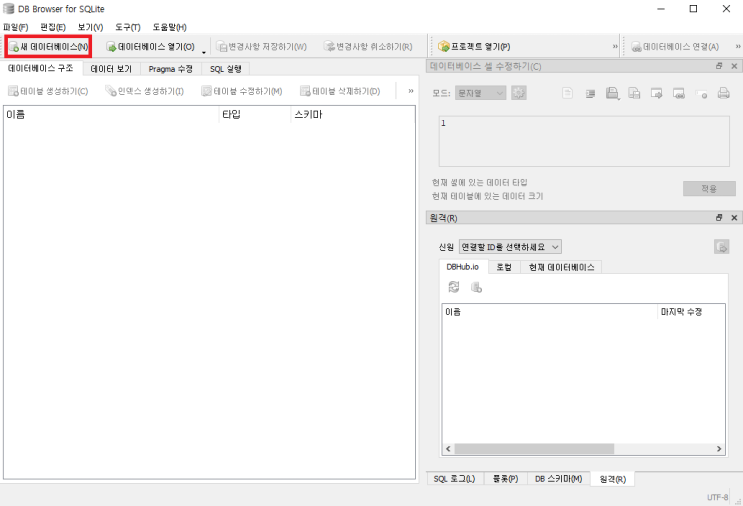This screenshot has height=506, width=743.
Task: Click the remote list scrollbar right arrow
Action: click(719, 449)
